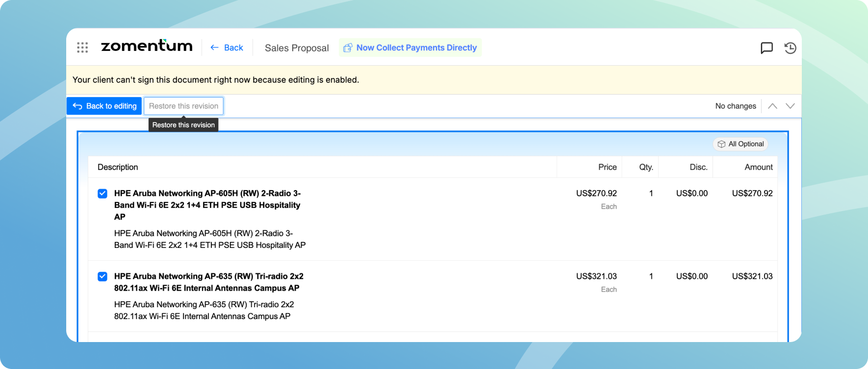Click the box icon in All Optional
The image size is (868, 369).
point(721,144)
